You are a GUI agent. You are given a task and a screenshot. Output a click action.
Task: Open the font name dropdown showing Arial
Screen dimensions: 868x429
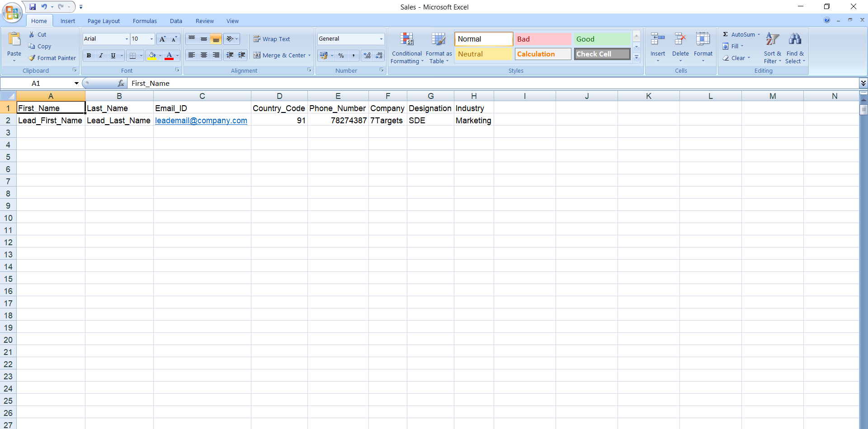pyautogui.click(x=127, y=39)
